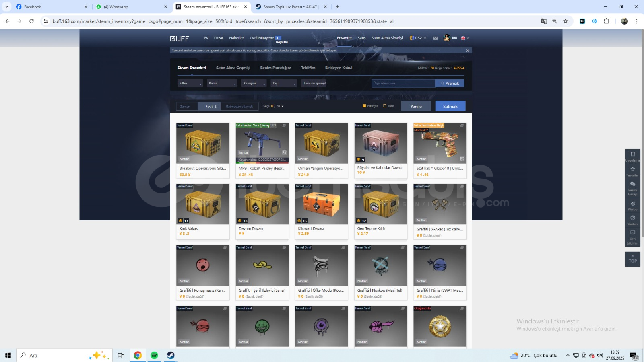Viewport: 644px width, 362px height.
Task: Open the Kalite dropdown
Action: coord(222,83)
